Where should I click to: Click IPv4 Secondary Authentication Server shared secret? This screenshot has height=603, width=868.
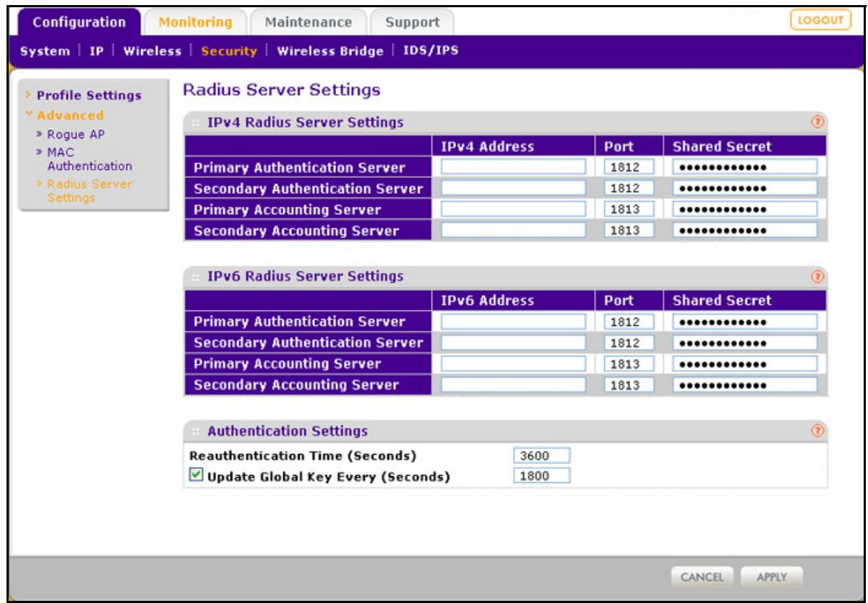[745, 189]
